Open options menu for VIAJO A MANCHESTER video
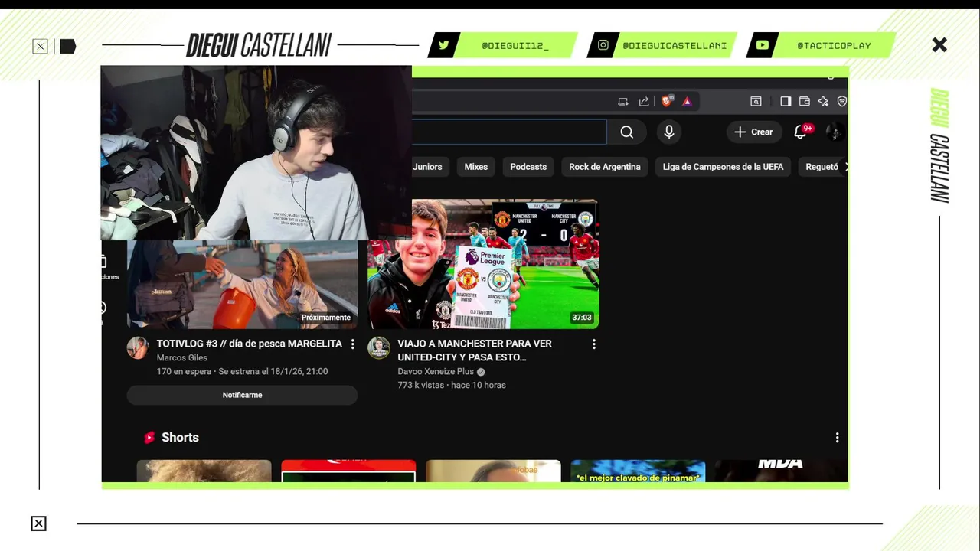Image resolution: width=980 pixels, height=551 pixels. coord(593,344)
